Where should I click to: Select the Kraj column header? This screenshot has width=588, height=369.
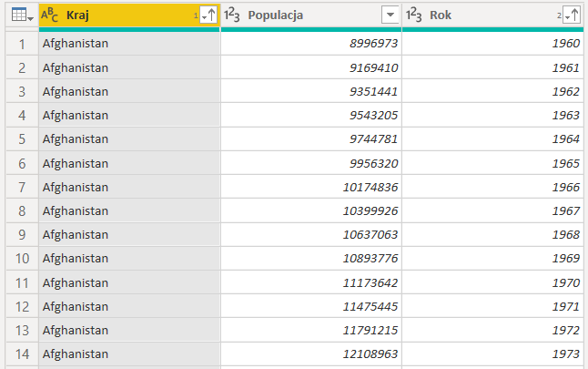point(118,15)
